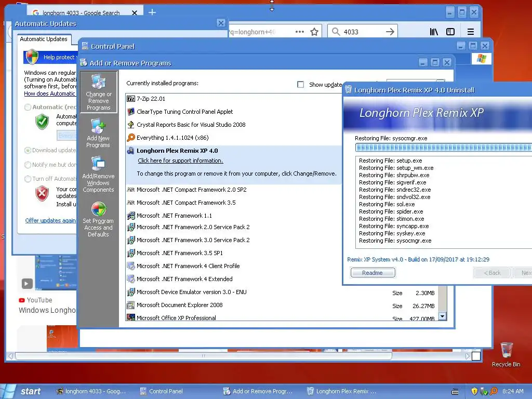Click the browser bookmark star icon
Viewport: 532px width, 399px height.
(x=314, y=32)
